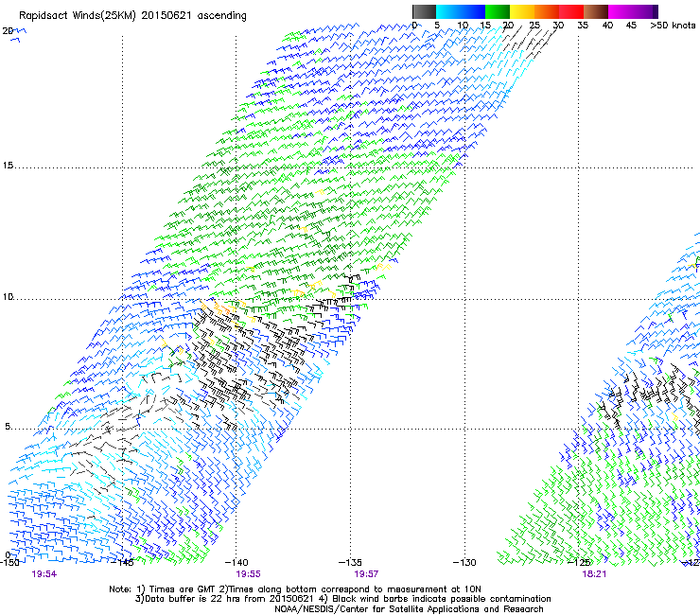700x615 pixels.
Task: Click the '25' legend scale number
Action: [x=534, y=26]
